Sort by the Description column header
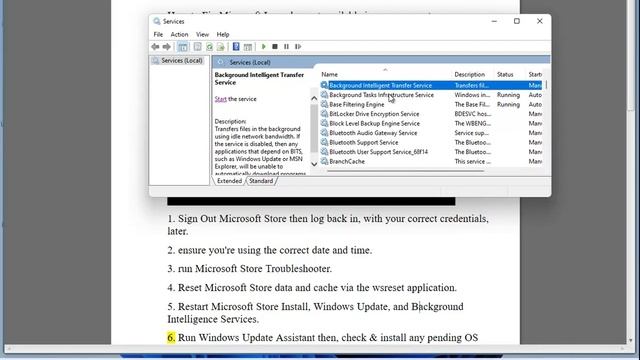 [469, 74]
